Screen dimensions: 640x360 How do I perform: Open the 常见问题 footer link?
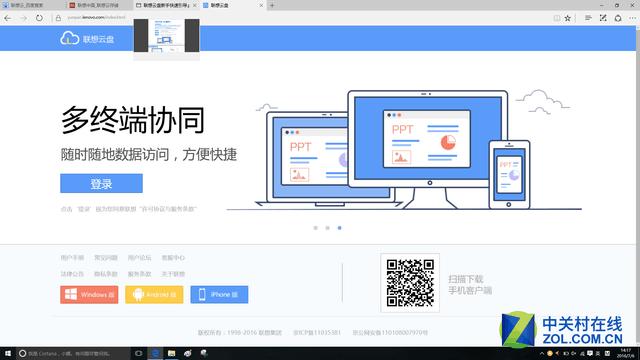tap(106, 258)
